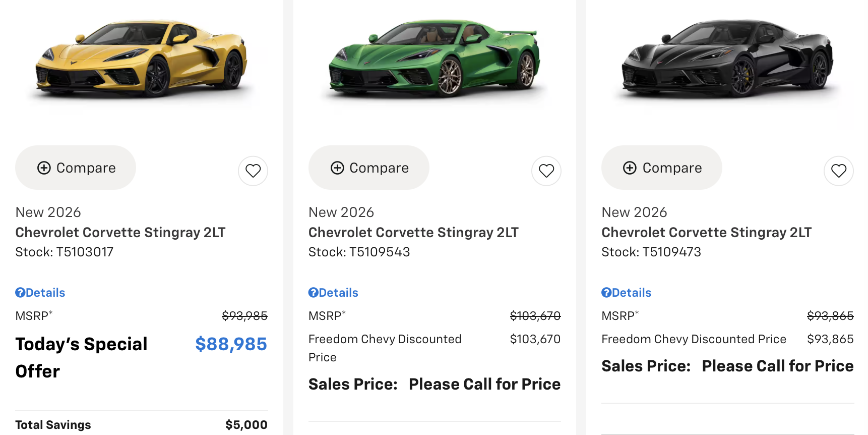This screenshot has width=868, height=435.
Task: Open Details for the $103,670 MSRP Corvette
Action: click(334, 293)
